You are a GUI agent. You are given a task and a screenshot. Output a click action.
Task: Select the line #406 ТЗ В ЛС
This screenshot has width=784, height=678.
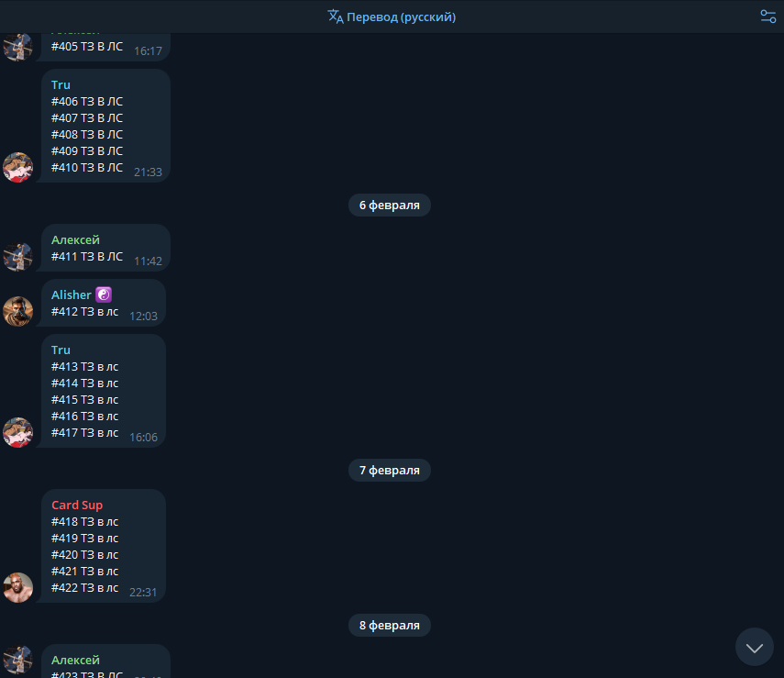click(87, 102)
